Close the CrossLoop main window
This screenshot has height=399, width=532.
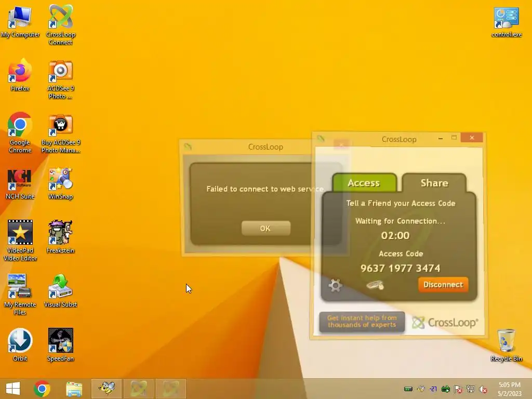(472, 137)
